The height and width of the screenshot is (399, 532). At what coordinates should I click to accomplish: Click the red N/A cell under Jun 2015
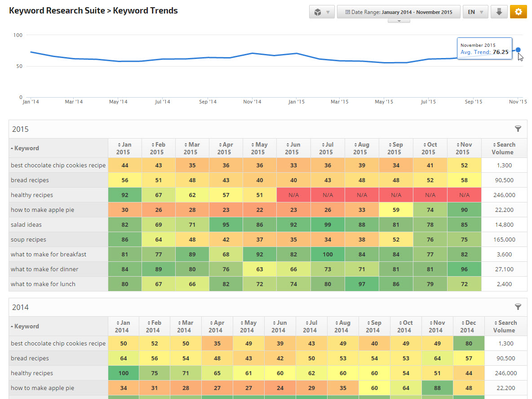click(x=293, y=195)
